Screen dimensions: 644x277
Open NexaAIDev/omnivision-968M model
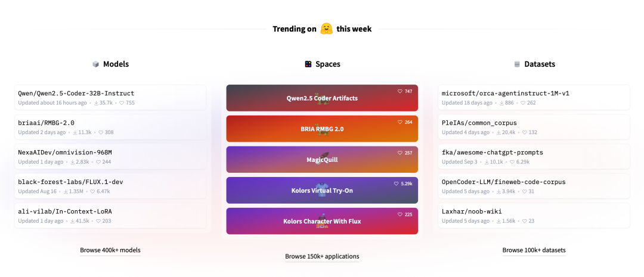[x=110, y=157]
